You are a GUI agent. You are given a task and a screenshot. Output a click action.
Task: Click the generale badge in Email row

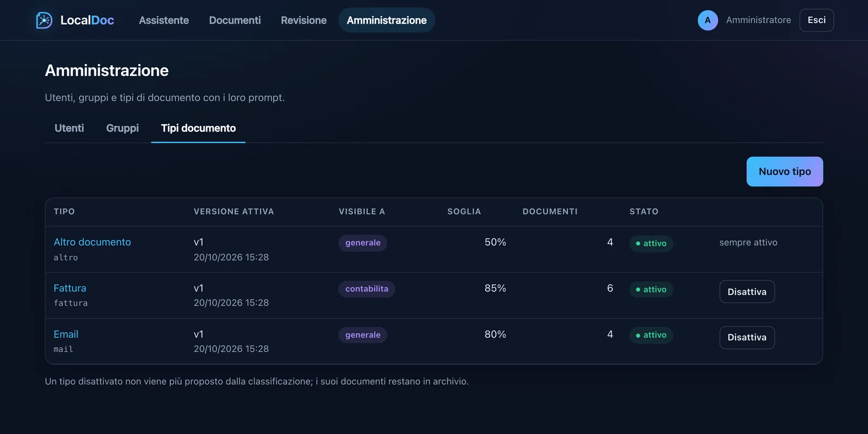(x=363, y=335)
